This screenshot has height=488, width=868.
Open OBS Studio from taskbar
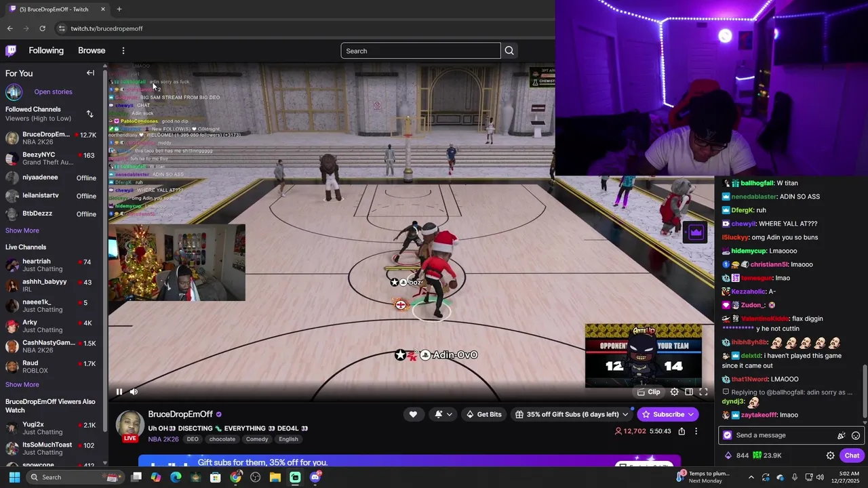(256, 477)
